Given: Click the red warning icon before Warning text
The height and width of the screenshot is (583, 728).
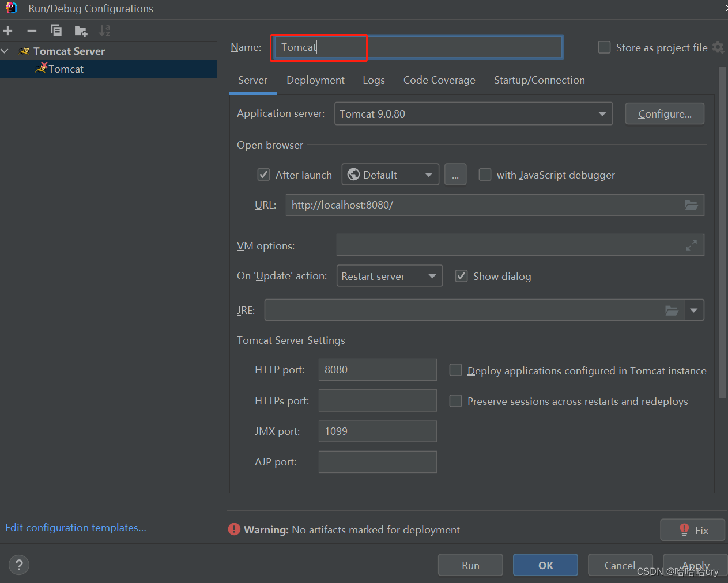Looking at the screenshot, I should (234, 529).
